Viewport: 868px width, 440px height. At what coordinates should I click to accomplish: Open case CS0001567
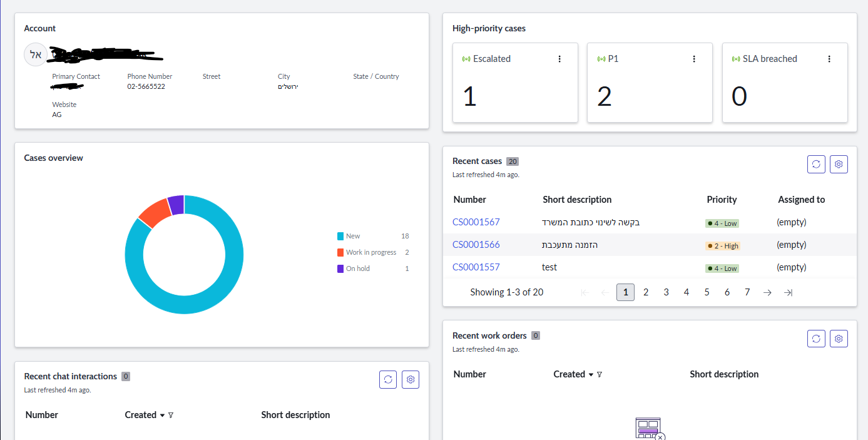[476, 222]
